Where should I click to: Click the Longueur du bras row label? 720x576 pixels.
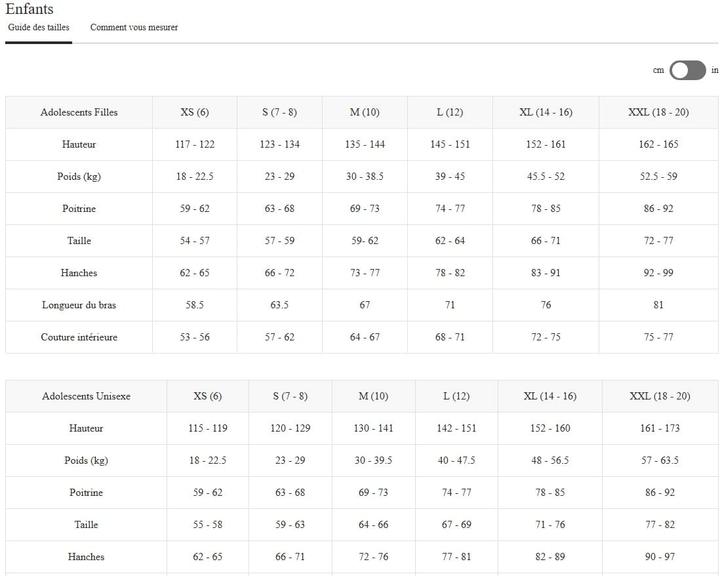tap(79, 305)
